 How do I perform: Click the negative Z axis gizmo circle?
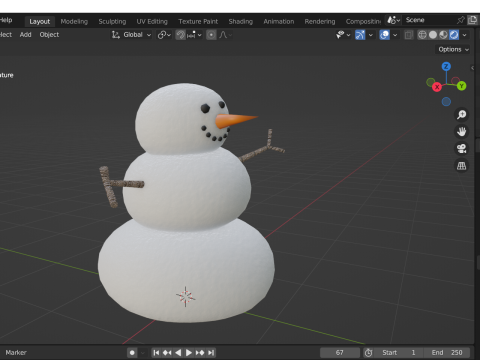(446, 102)
